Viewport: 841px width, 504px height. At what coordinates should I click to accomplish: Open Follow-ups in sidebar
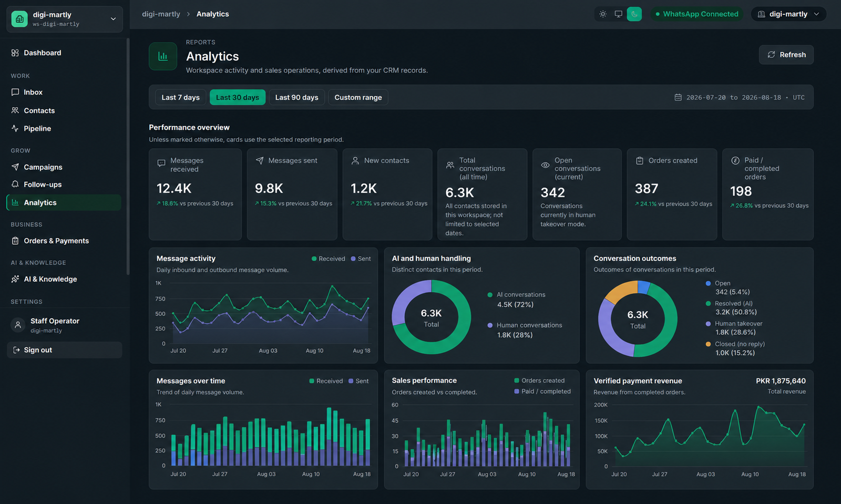click(64, 184)
